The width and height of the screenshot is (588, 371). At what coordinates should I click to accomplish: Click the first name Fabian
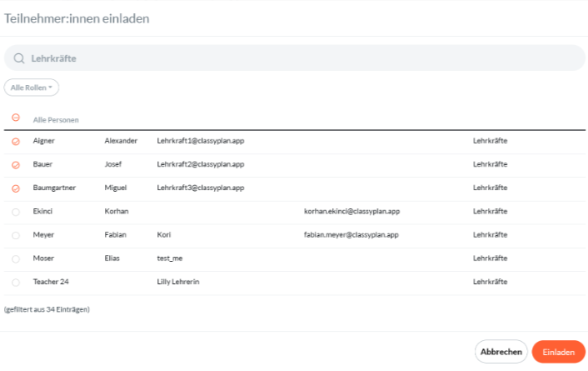point(115,235)
